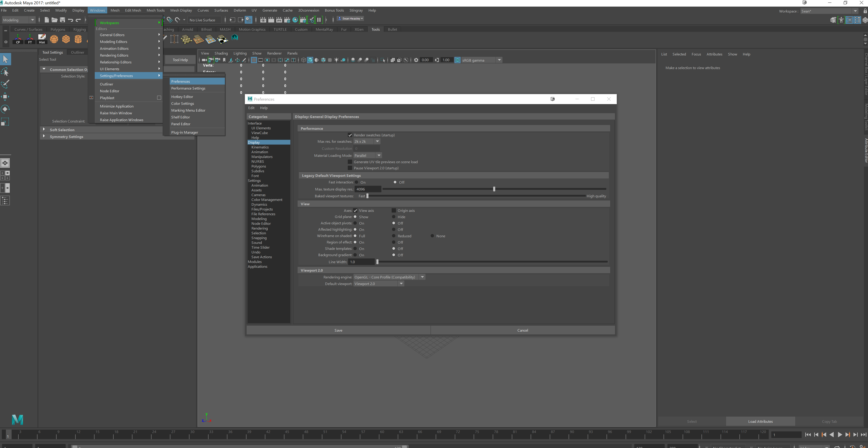The height and width of the screenshot is (448, 868).
Task: Switch to the Bullet shelf tab
Action: [x=392, y=29]
